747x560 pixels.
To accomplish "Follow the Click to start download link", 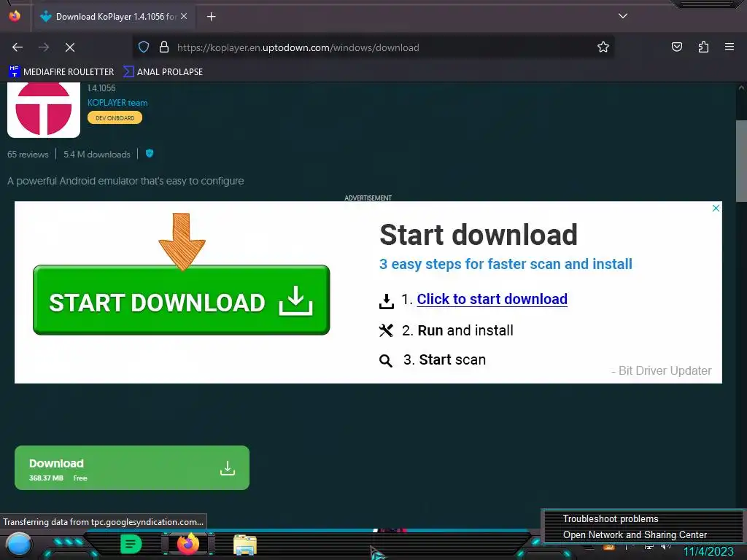I will click(492, 299).
